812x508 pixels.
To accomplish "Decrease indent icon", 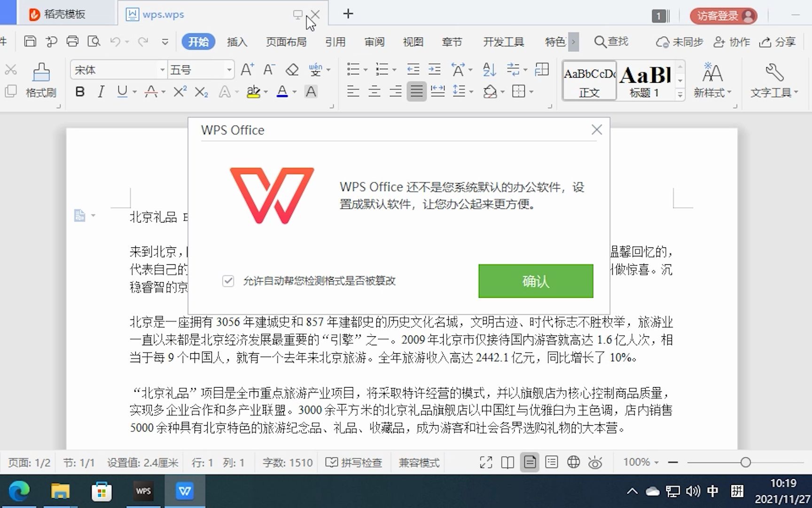I will tap(413, 70).
